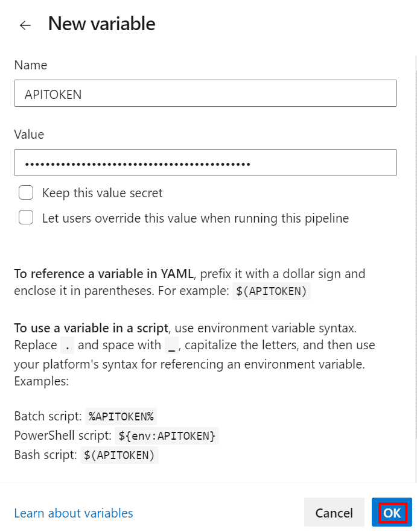Dismiss the dialog with Cancel
417x532 pixels.
334,513
